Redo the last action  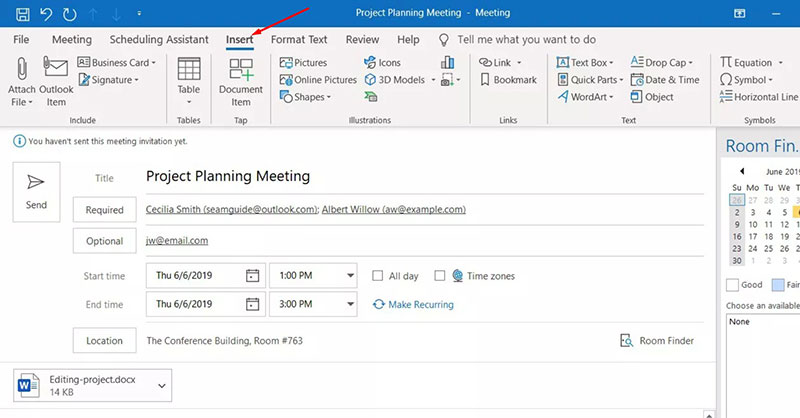click(x=69, y=14)
